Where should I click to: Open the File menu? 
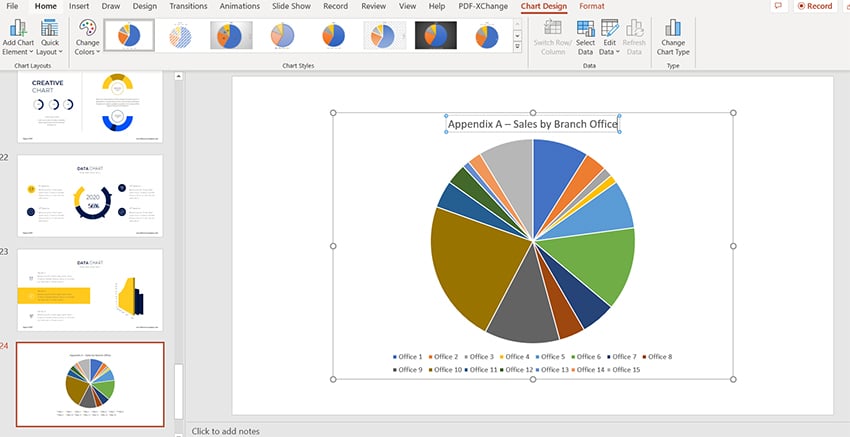(x=12, y=6)
